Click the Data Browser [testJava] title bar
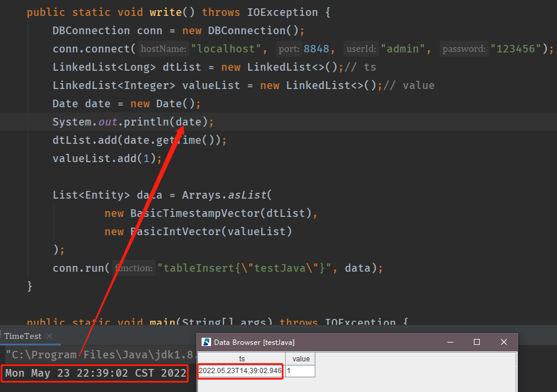The width and height of the screenshot is (557, 392). (324, 342)
